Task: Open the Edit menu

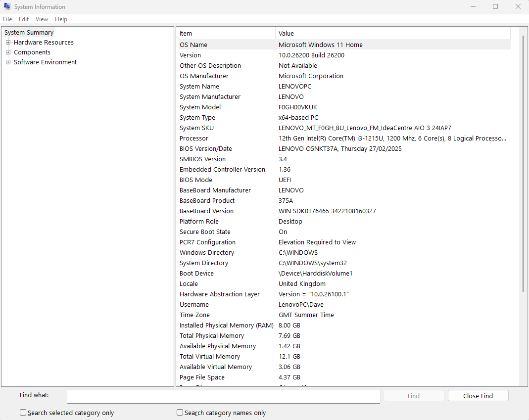Action: (24, 19)
